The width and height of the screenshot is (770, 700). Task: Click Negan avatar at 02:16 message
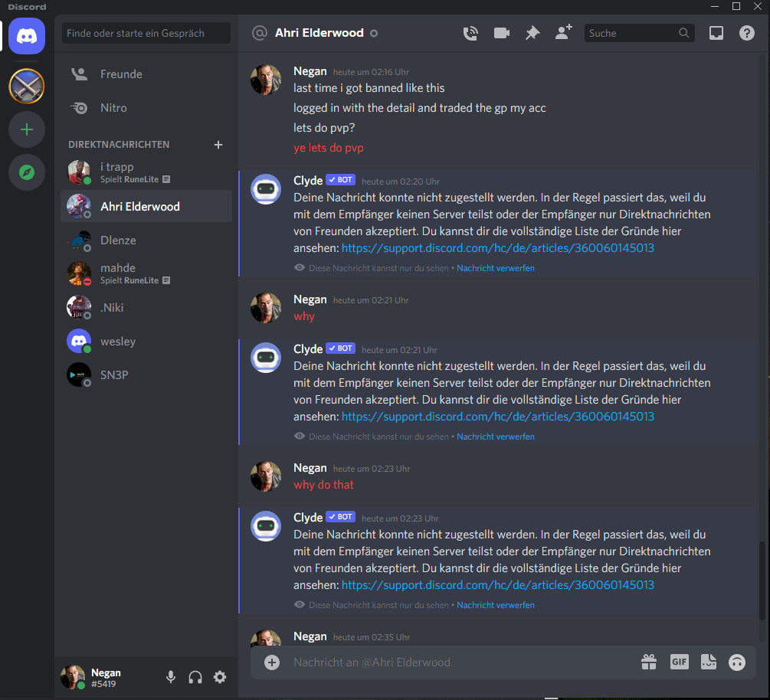(x=266, y=80)
